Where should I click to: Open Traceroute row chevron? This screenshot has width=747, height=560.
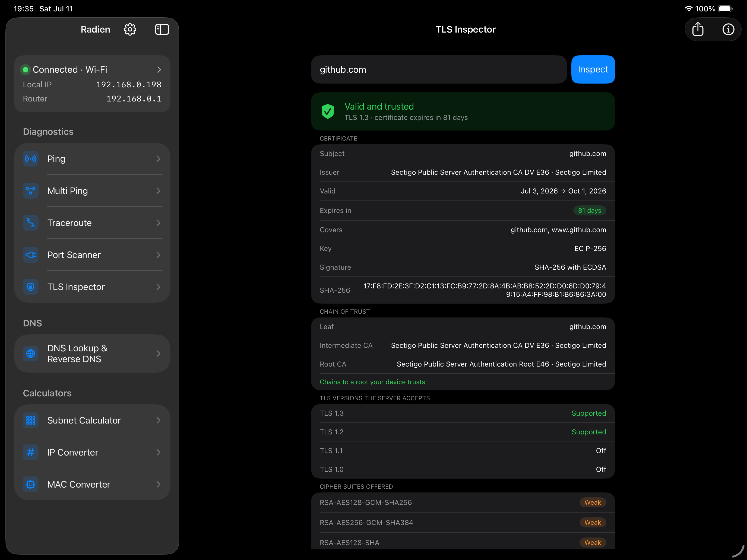[x=158, y=223]
